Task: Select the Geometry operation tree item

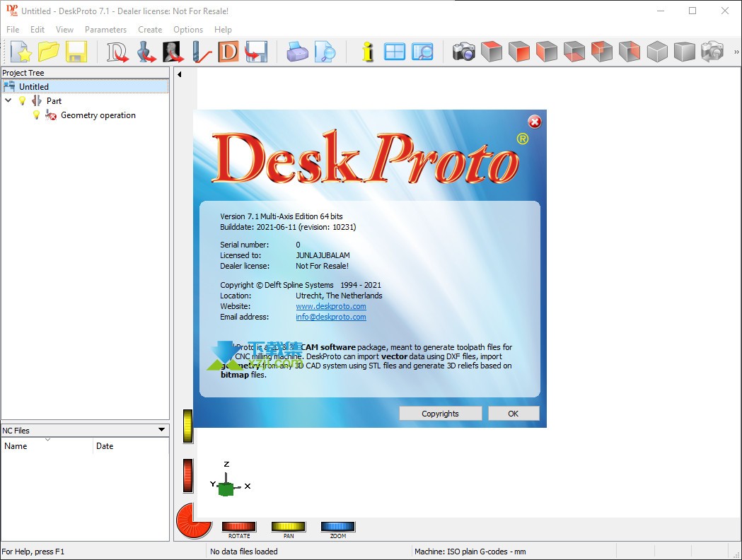Action: (x=98, y=115)
